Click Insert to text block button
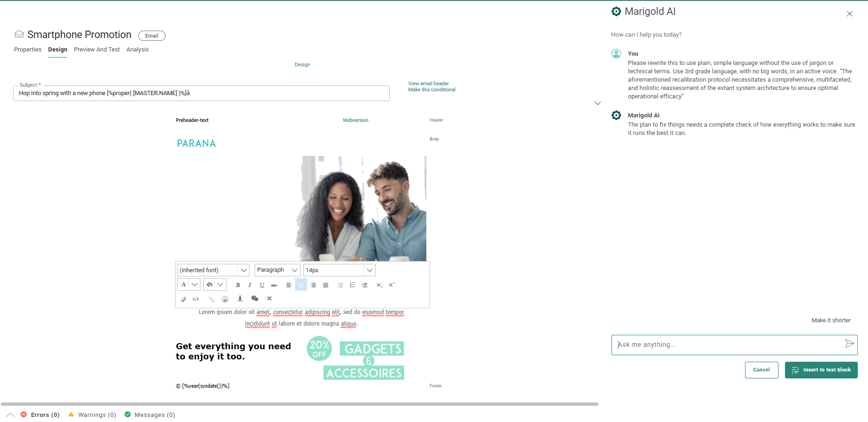 [x=821, y=370]
